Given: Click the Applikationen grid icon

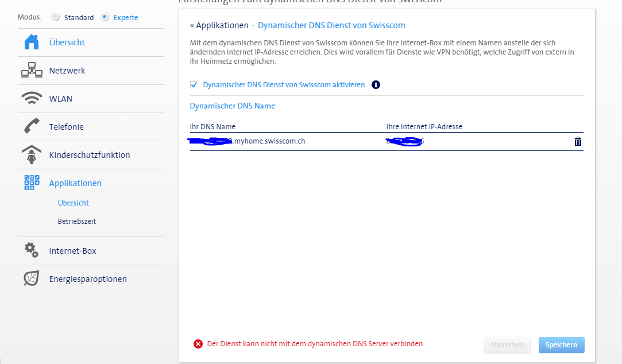Looking at the screenshot, I should 32,183.
